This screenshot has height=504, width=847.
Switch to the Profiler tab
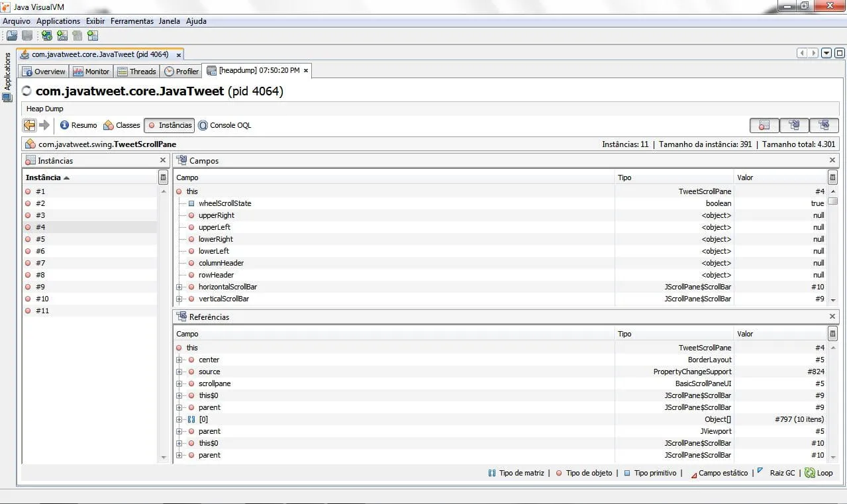pyautogui.click(x=181, y=72)
